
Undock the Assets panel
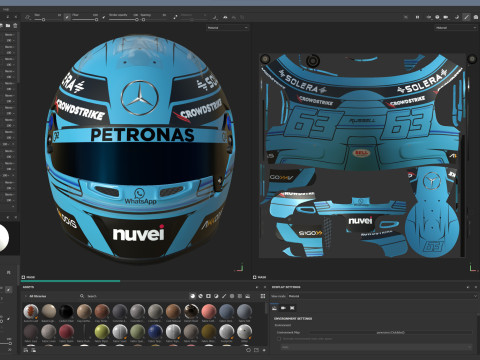(257, 287)
